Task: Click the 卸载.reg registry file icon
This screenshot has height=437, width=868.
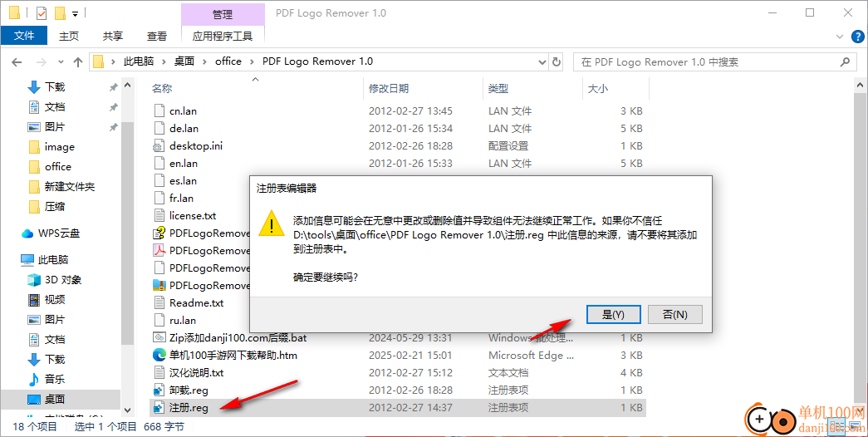Action: pyautogui.click(x=159, y=390)
